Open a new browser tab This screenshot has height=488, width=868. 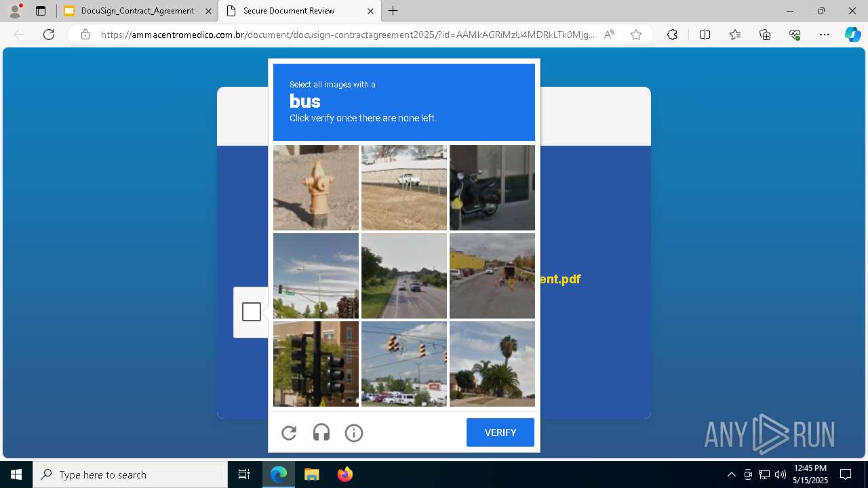(393, 11)
